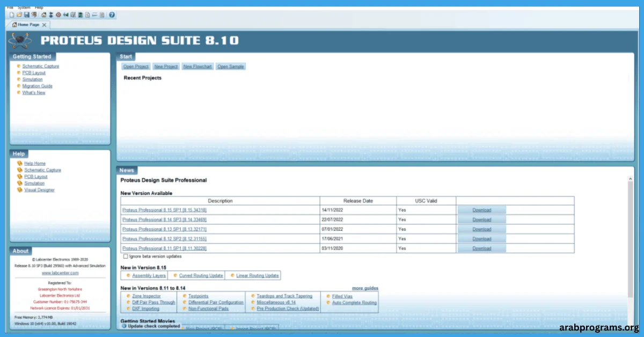Click the orange bullet beside Assembly Layers
Viewport: 644px width, 337px height.
pyautogui.click(x=128, y=275)
